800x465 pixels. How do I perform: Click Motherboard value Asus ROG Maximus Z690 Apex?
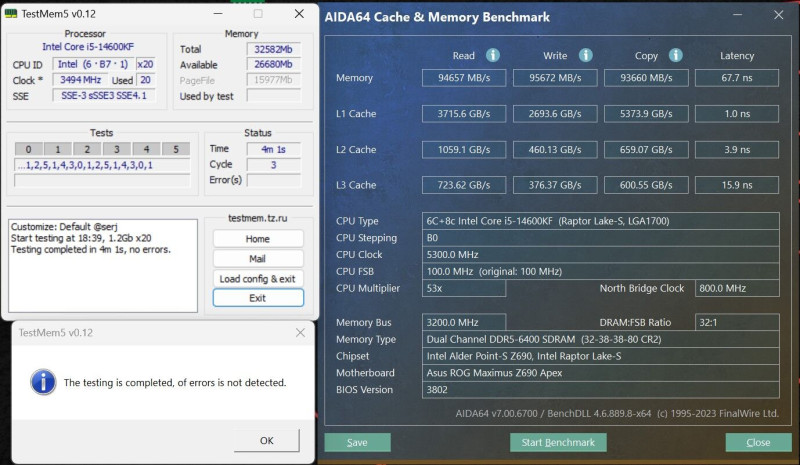(x=601, y=373)
